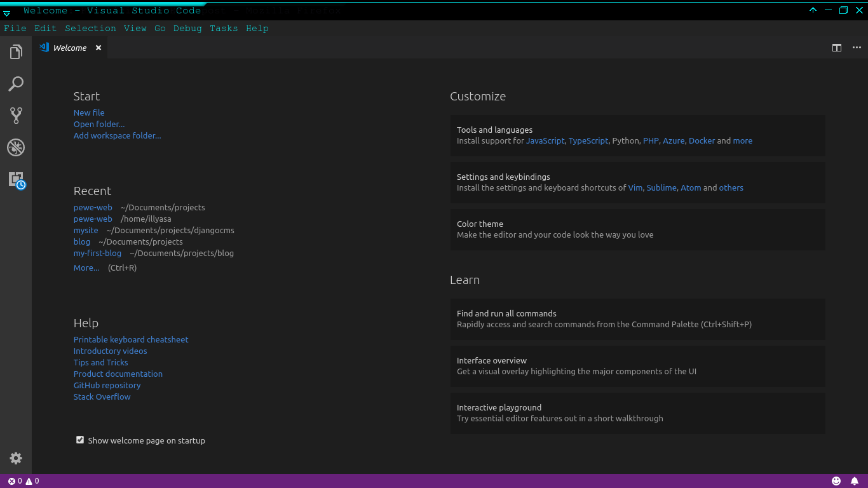Click the New file link

(89, 112)
